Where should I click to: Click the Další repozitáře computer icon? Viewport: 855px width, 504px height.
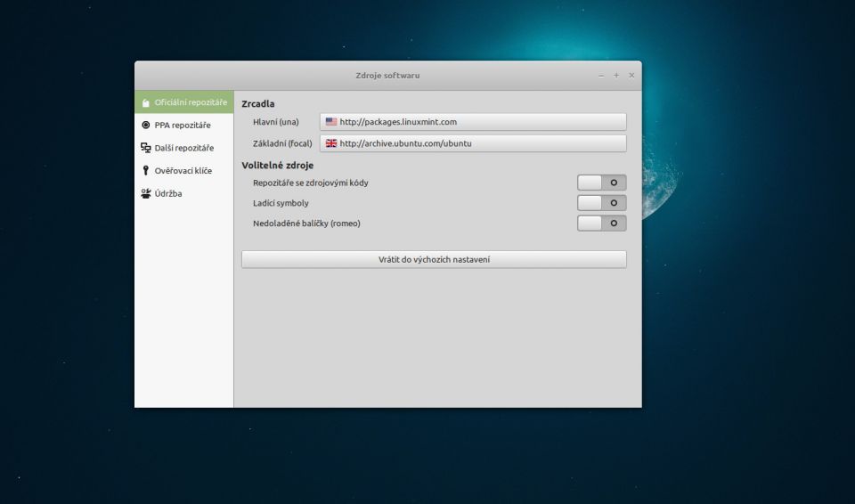point(145,148)
